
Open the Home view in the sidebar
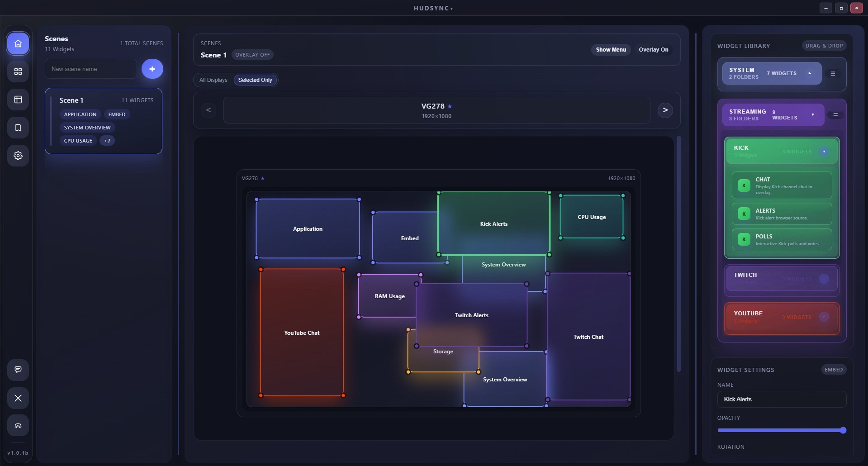tap(18, 43)
